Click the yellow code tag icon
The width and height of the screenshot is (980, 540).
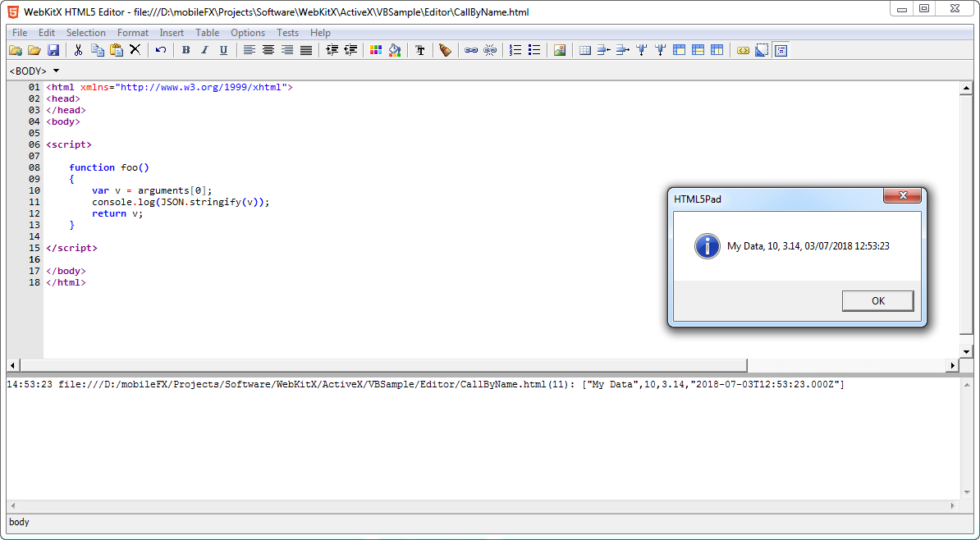[x=743, y=50]
